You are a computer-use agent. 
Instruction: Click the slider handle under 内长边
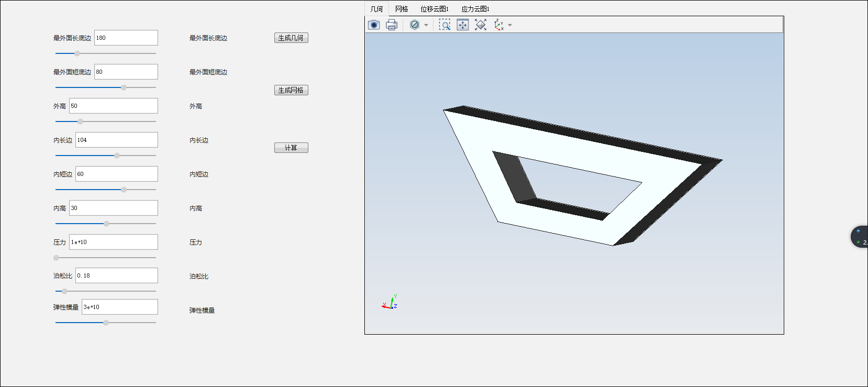click(x=117, y=156)
